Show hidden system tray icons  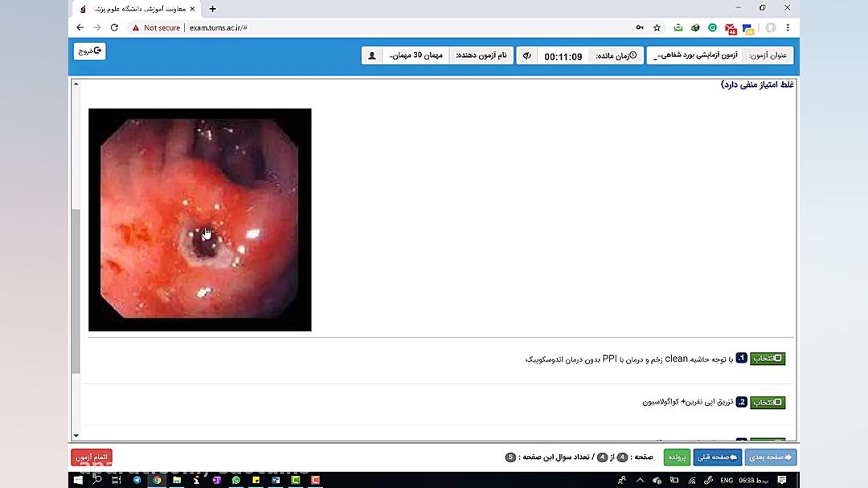(640, 480)
